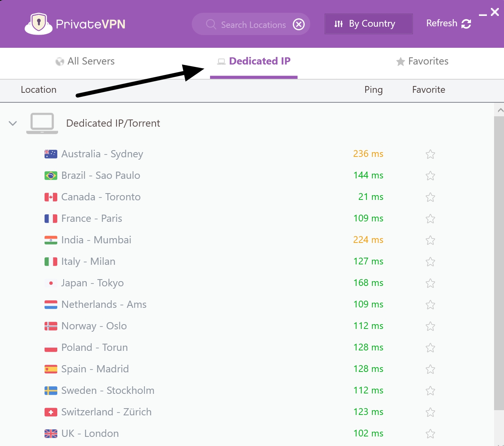Choose France - Paris location
The height and width of the screenshot is (446, 504).
(91, 219)
